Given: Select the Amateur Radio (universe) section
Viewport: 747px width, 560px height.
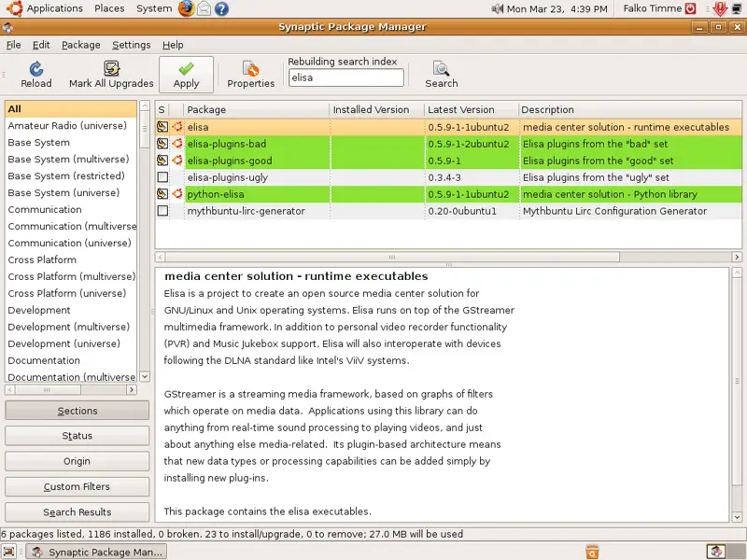Looking at the screenshot, I should (x=71, y=126).
